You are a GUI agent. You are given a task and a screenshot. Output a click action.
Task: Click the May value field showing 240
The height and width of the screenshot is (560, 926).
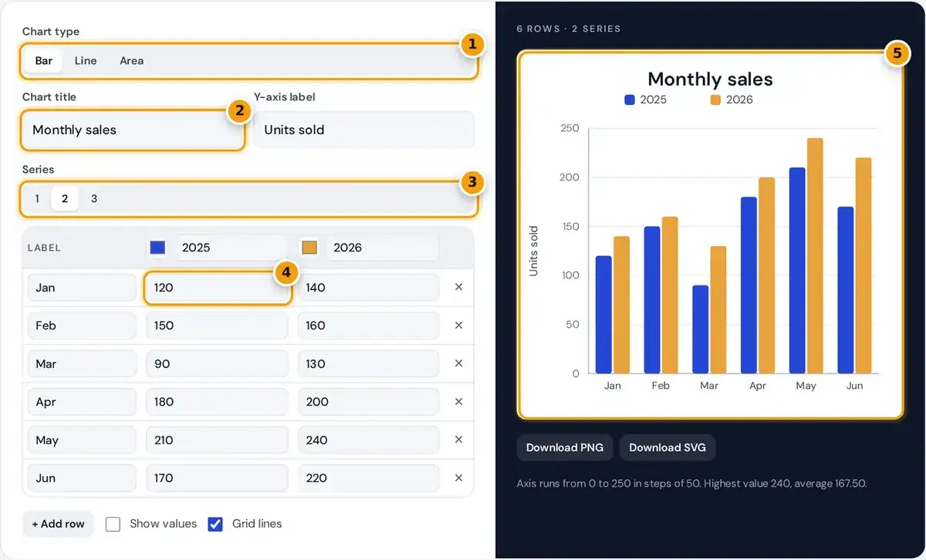pos(369,440)
